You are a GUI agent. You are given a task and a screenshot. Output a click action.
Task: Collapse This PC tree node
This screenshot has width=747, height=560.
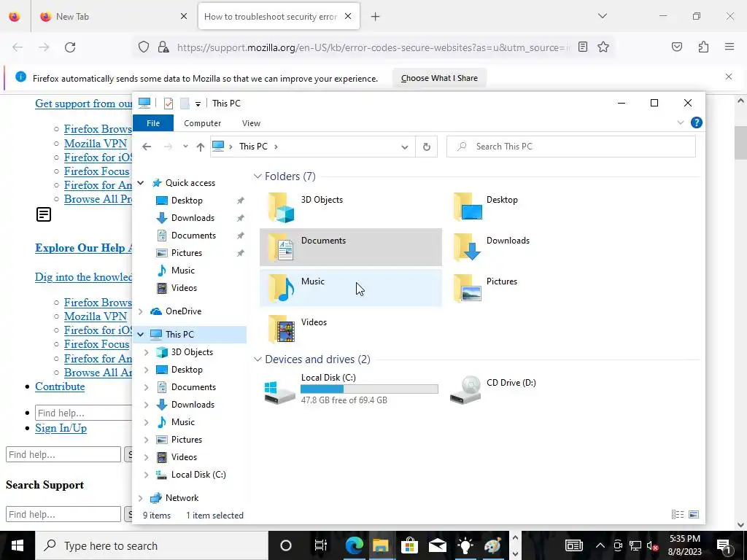pyautogui.click(x=141, y=334)
